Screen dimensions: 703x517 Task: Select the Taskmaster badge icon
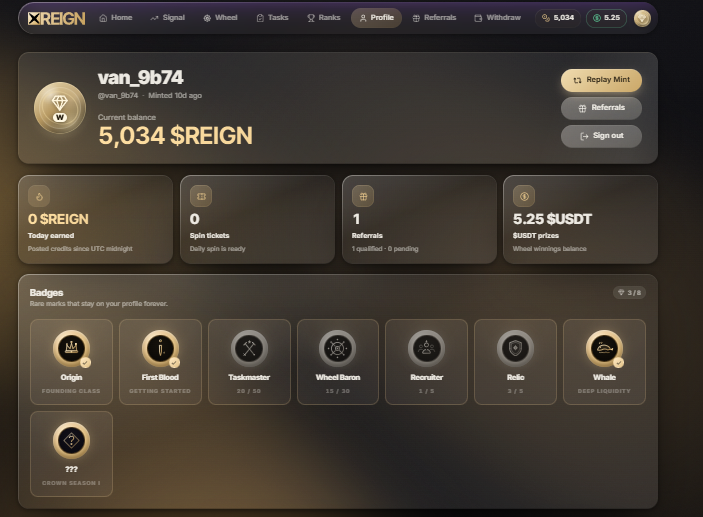pos(249,348)
